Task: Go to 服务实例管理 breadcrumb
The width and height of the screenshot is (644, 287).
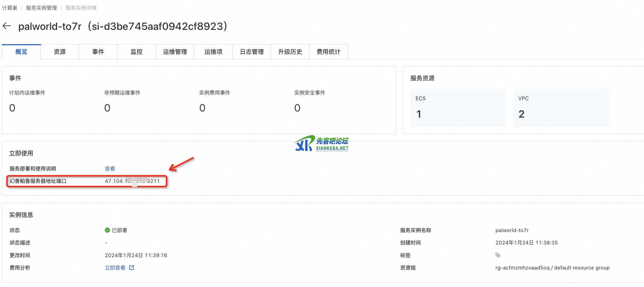Action: click(x=41, y=8)
